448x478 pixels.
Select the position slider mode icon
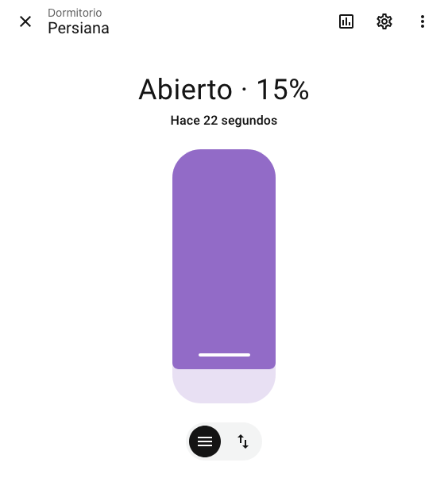pos(205,441)
